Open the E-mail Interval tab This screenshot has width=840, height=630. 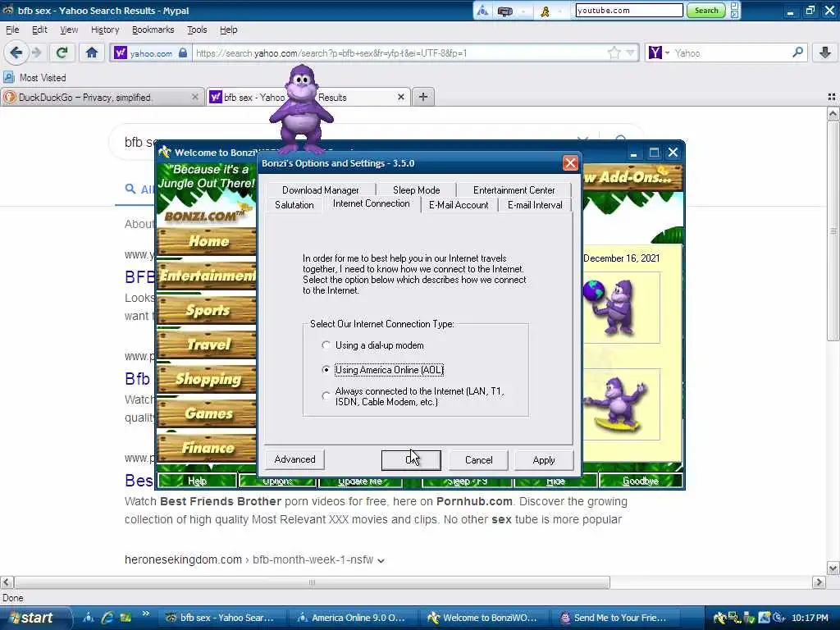(x=535, y=204)
